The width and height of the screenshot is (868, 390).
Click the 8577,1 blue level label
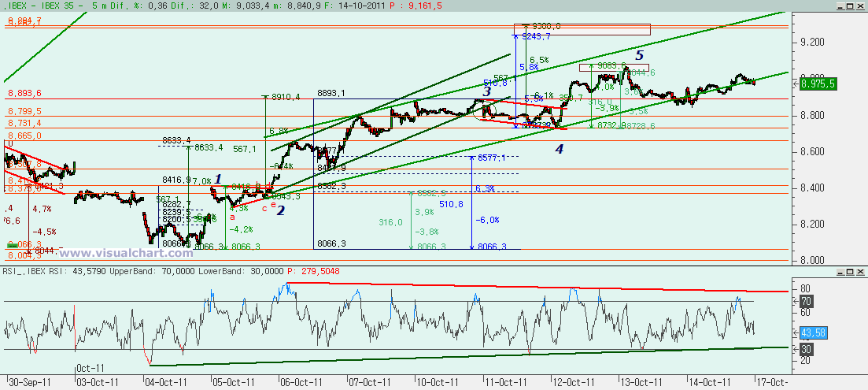pos(490,158)
